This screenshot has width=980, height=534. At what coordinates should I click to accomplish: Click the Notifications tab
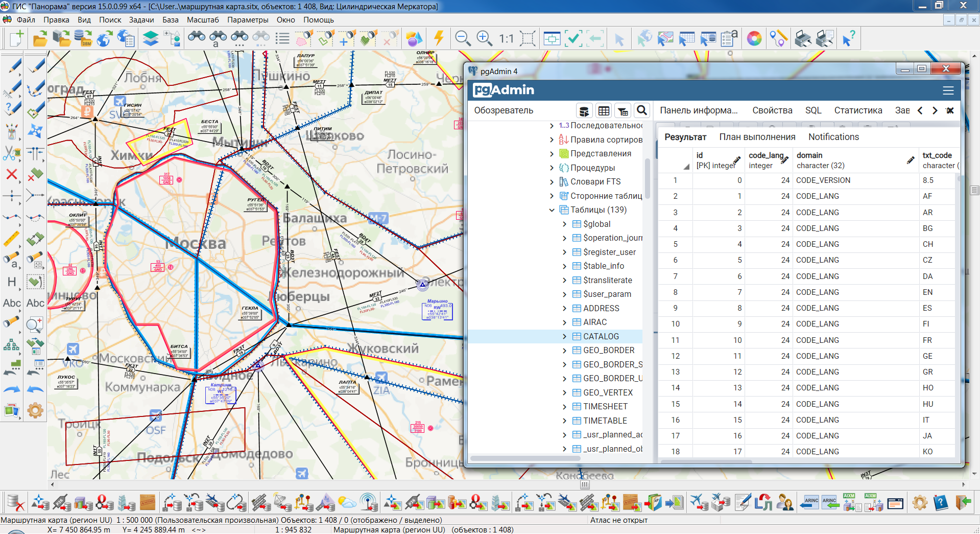pos(833,137)
